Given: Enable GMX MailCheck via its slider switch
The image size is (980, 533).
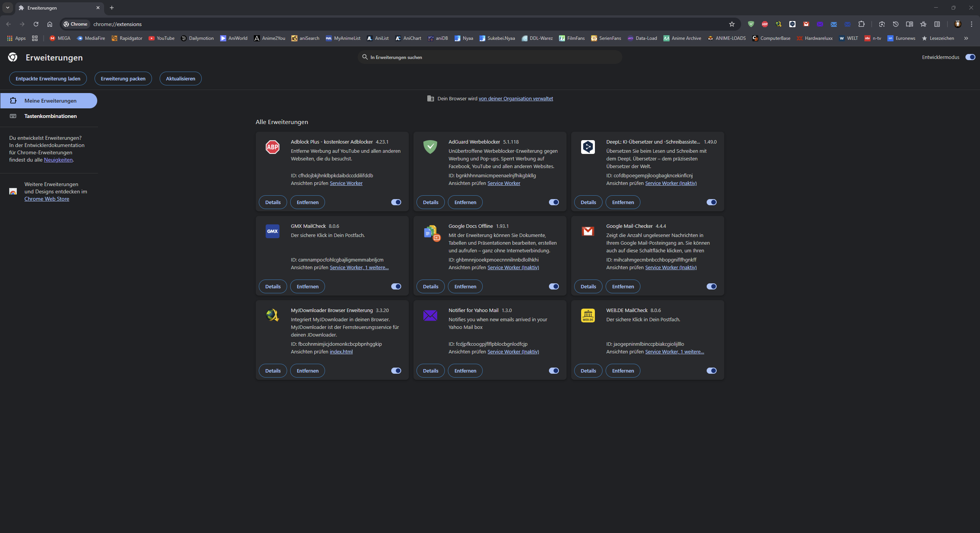Looking at the screenshot, I should point(396,286).
